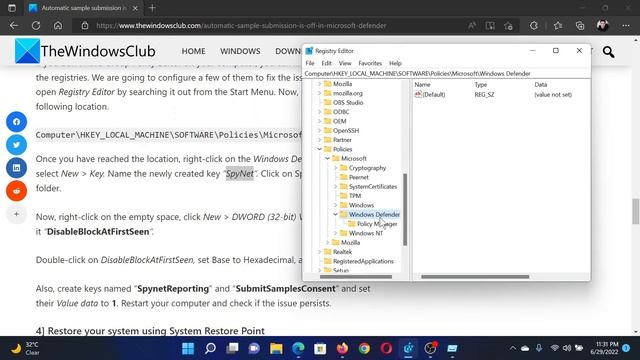The width and height of the screenshot is (640, 360).
Task: Open Registry Editor File menu
Action: [310, 63]
